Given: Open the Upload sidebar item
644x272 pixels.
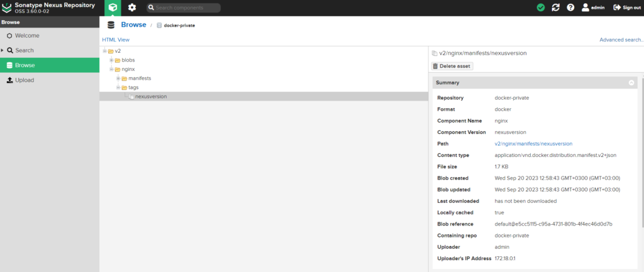Looking at the screenshot, I should pyautogui.click(x=24, y=80).
